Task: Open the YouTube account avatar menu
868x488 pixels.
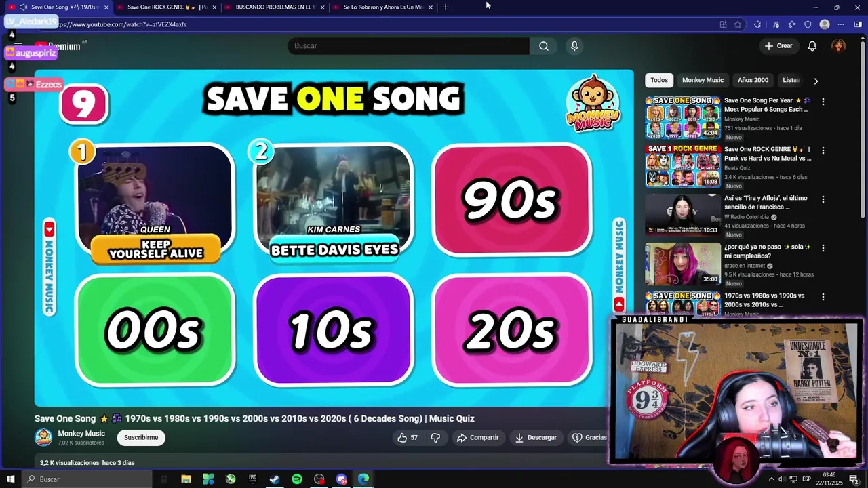Action: [x=839, y=46]
